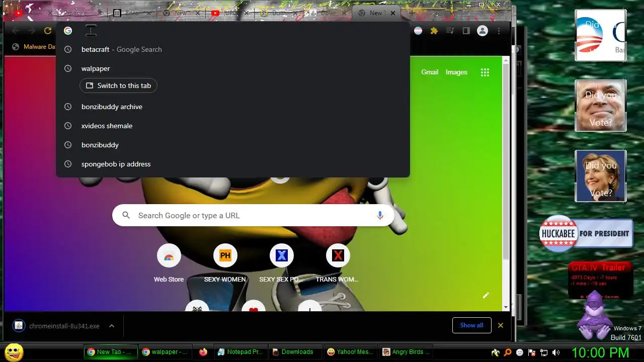Select the betacraft - Google Search suggestion

coord(233,49)
